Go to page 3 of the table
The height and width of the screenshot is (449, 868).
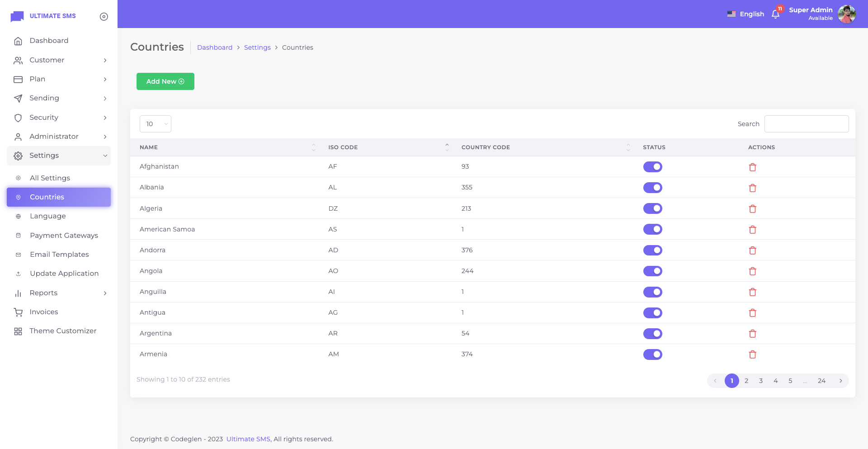(x=761, y=381)
